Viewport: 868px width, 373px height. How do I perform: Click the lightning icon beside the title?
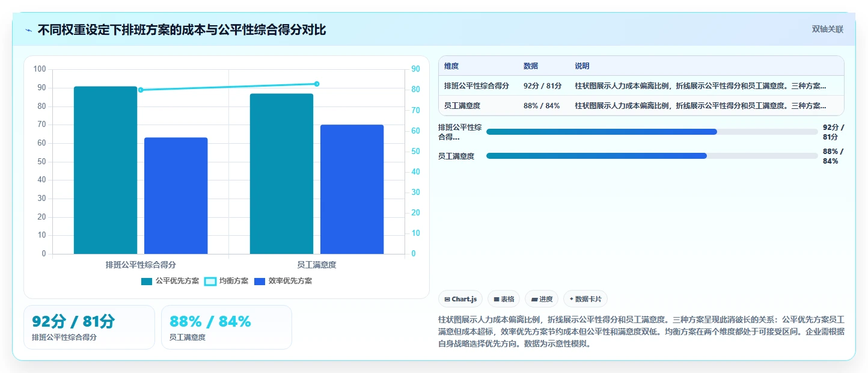pos(29,29)
